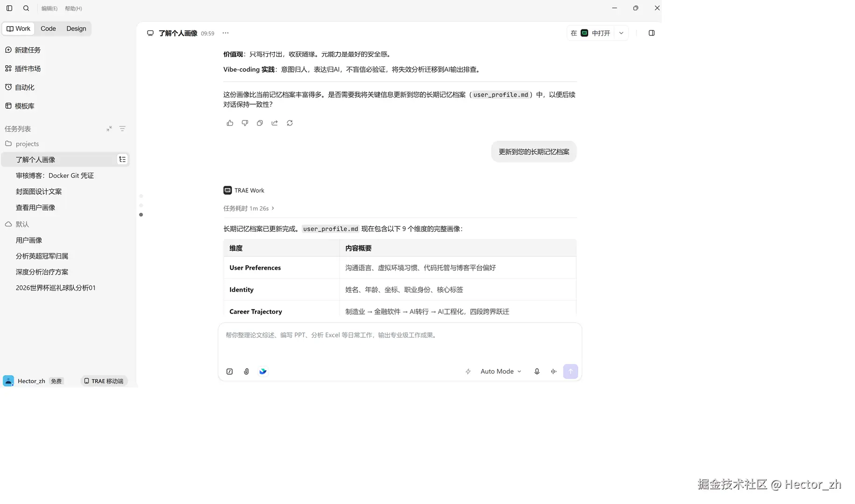Switch to the Code tab
Image resolution: width=855 pixels, height=504 pixels.
click(x=48, y=28)
